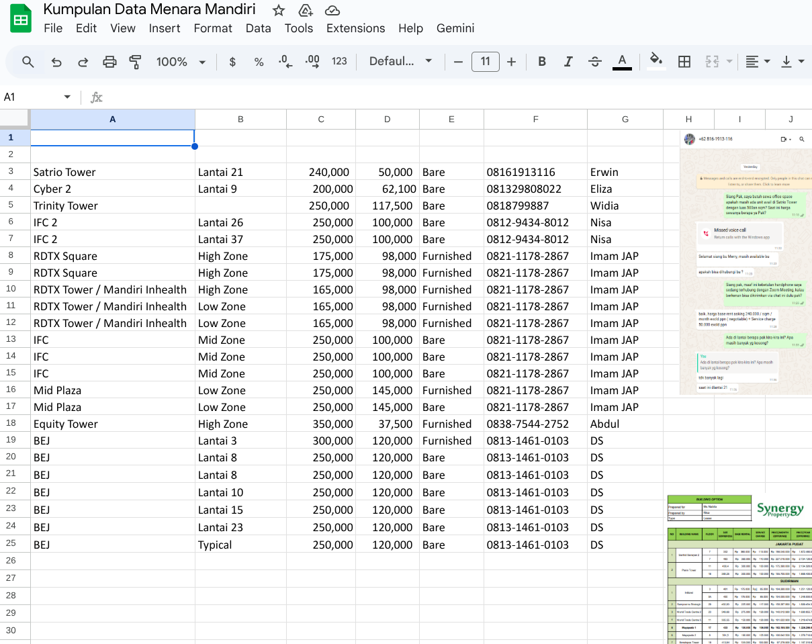Open the Extensions menu
The width and height of the screenshot is (812, 644).
(x=355, y=28)
